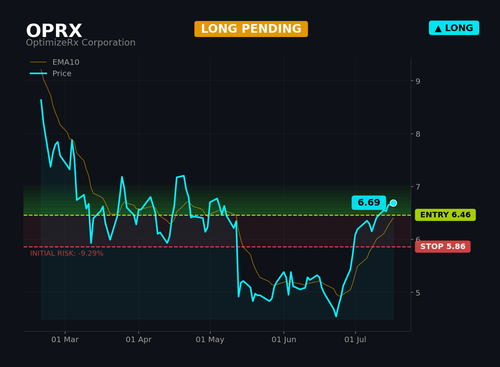Click the LONG direction badge
Viewport: 500px width, 367px height.
(454, 28)
